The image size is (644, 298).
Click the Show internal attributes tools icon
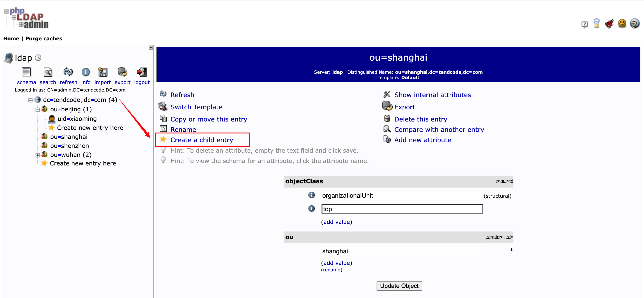click(387, 94)
